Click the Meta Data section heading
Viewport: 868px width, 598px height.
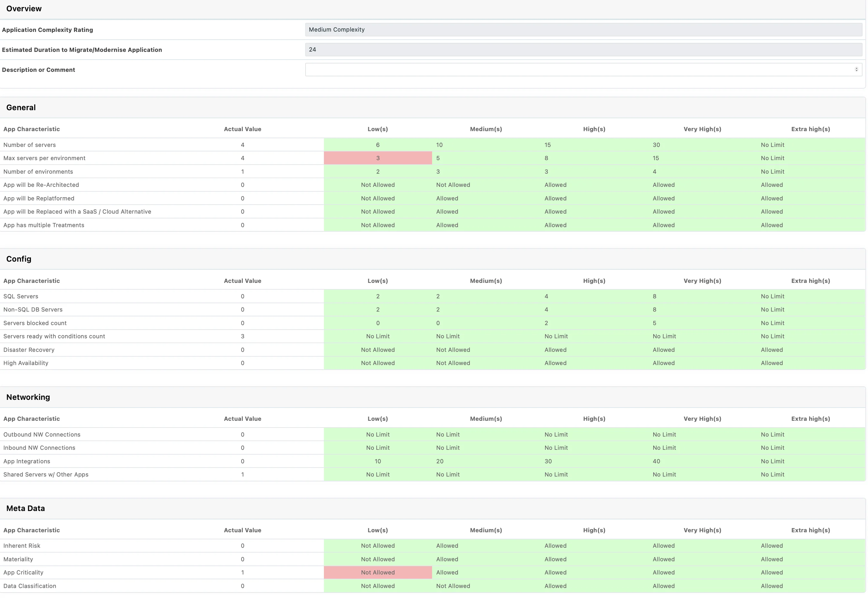click(x=25, y=508)
